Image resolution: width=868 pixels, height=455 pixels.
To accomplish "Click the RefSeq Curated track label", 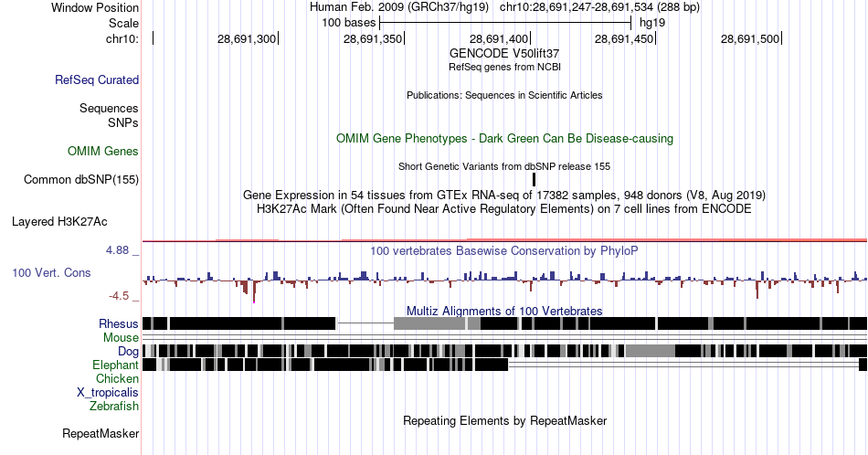I will pos(96,79).
